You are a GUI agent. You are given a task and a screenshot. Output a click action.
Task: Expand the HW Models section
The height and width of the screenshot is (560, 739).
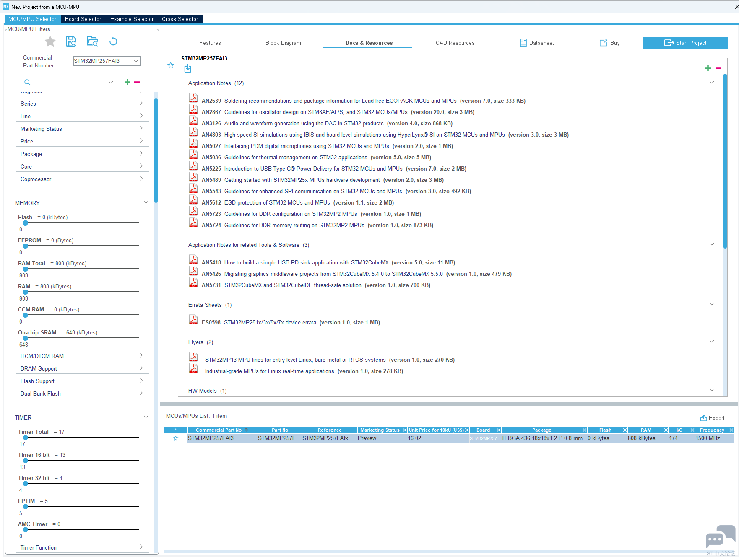point(712,390)
